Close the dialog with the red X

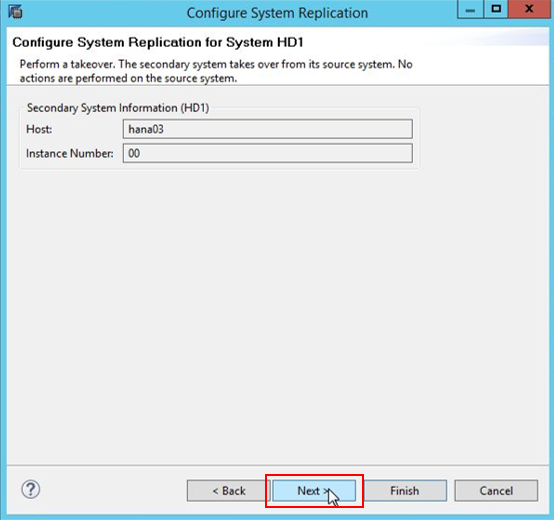(x=529, y=10)
